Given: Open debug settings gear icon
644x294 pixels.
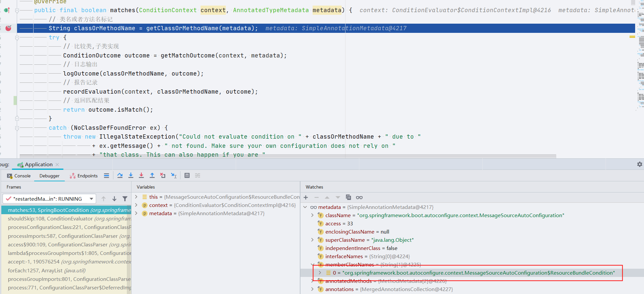Looking at the screenshot, I should pos(639,164).
